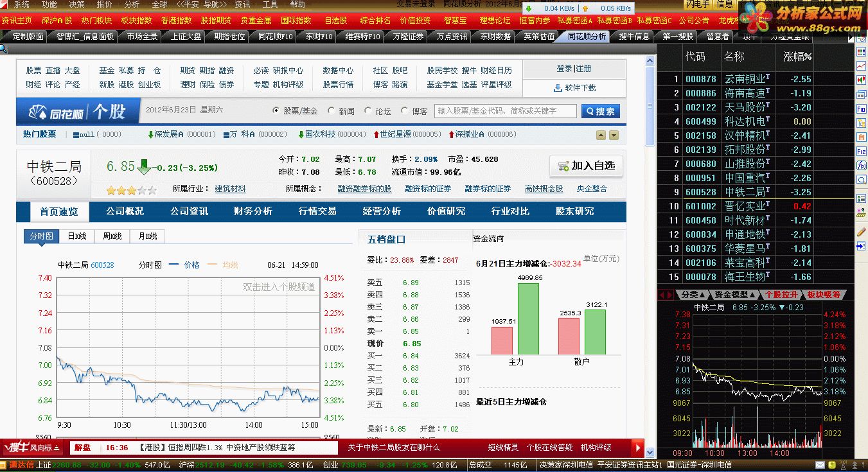This screenshot has width=868, height=472.
Task: Open the 工具 menu
Action: [x=270, y=4]
